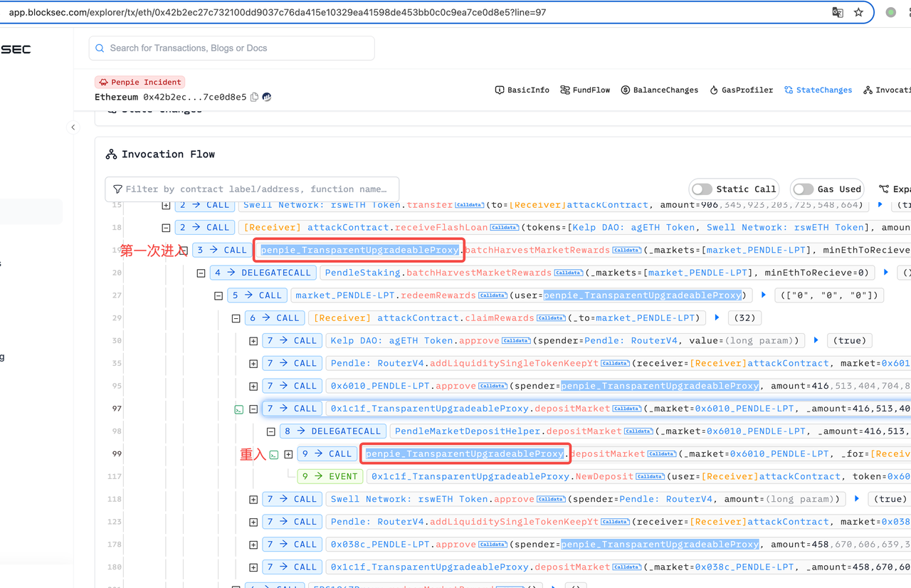911x588 pixels.
Task: View Calldata badge of 0x6010_PENDLE-LPT.approve
Action: (493, 387)
